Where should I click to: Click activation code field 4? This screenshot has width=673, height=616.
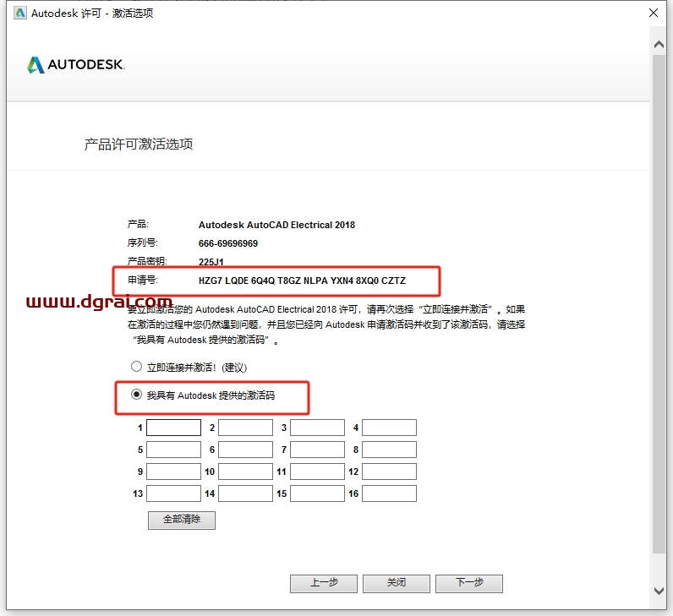(x=389, y=428)
